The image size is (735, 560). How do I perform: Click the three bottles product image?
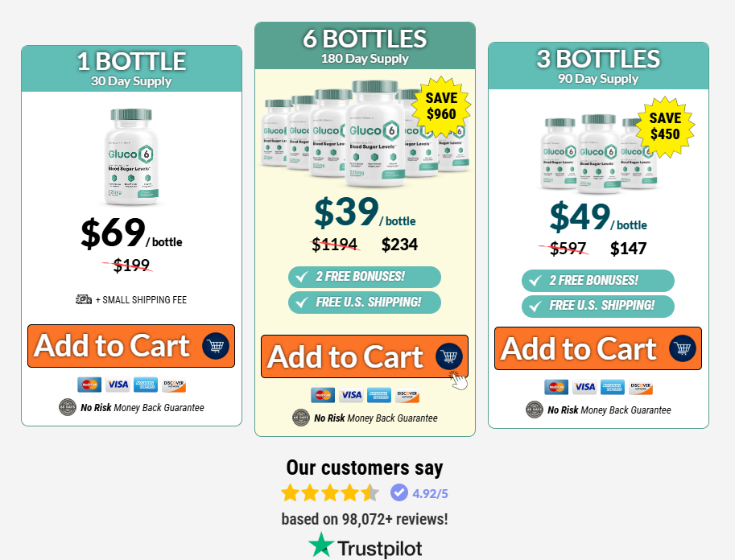(x=599, y=154)
